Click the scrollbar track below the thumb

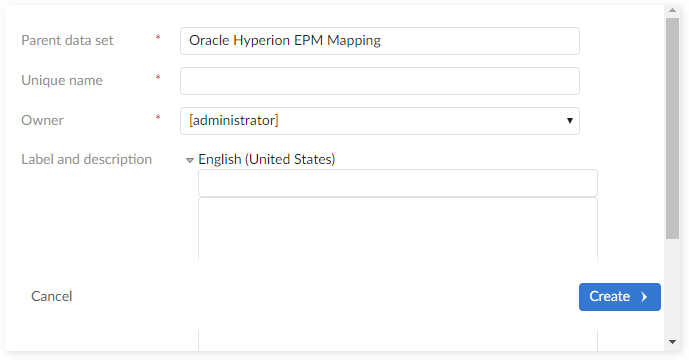(672, 288)
